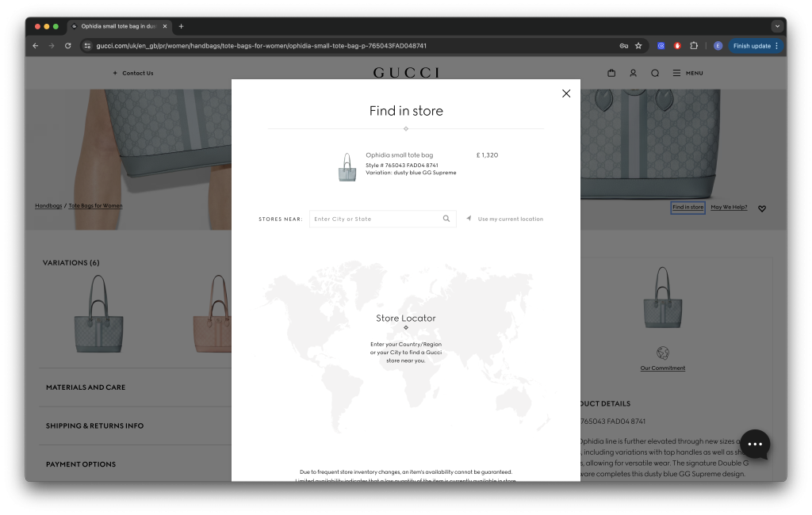The height and width of the screenshot is (515, 812).
Task: Open a new browser tab
Action: (x=181, y=26)
